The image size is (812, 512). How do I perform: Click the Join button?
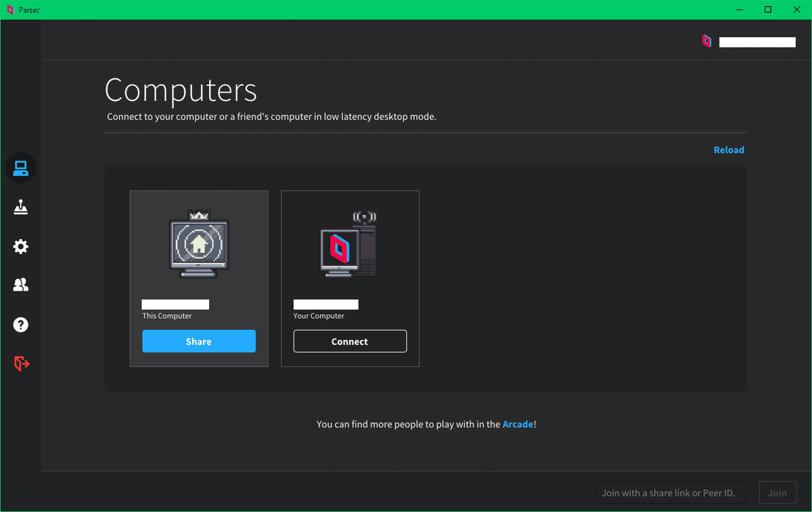coord(777,492)
